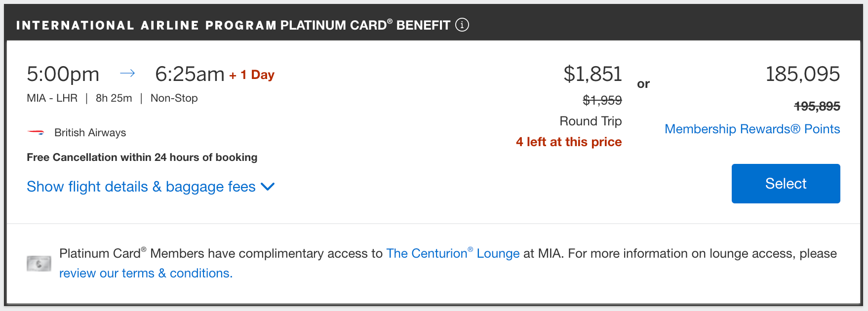The width and height of the screenshot is (868, 311).
Task: Click the info icon next to BENEFIT heading
Action: (463, 24)
